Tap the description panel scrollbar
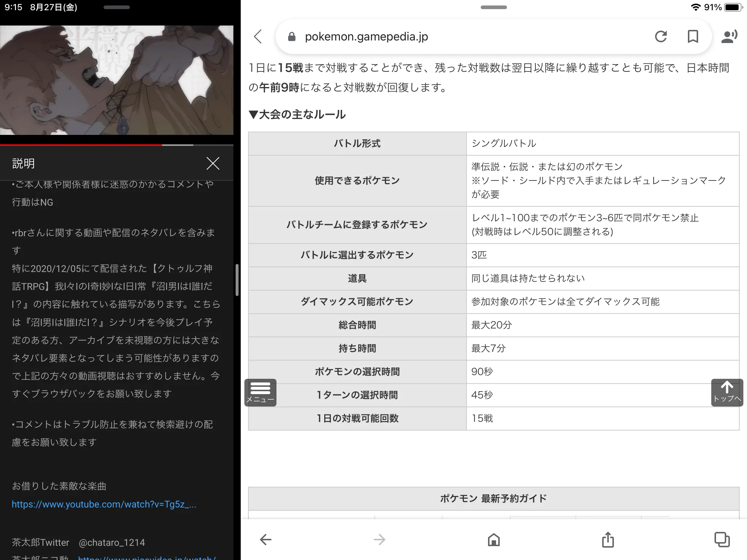The width and height of the screenshot is (747, 560). [237, 280]
